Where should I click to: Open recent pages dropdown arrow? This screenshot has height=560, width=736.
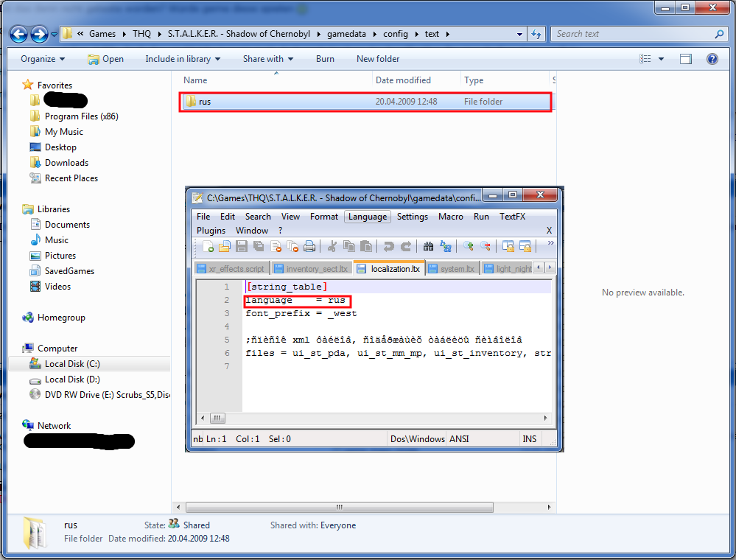54,35
